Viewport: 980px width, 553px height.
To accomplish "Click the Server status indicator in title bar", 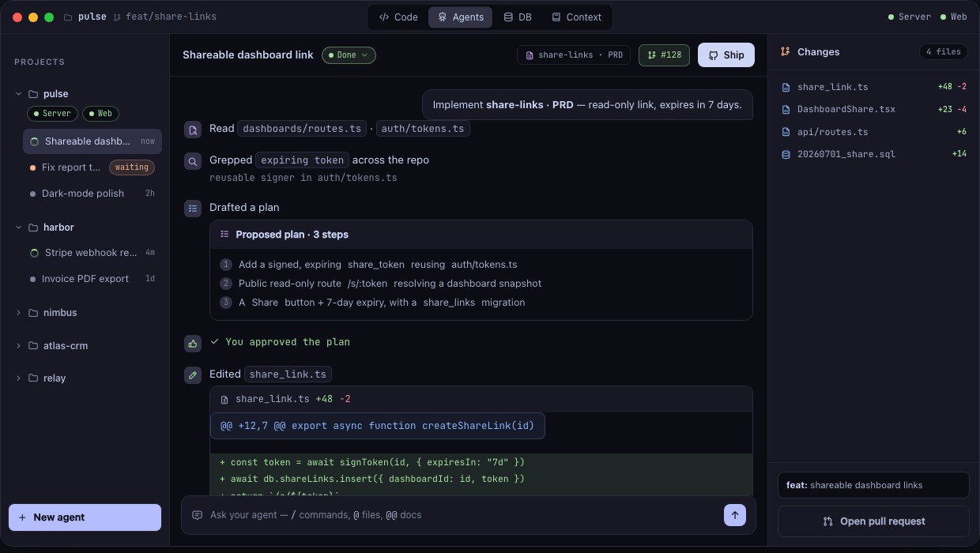I will (x=910, y=17).
